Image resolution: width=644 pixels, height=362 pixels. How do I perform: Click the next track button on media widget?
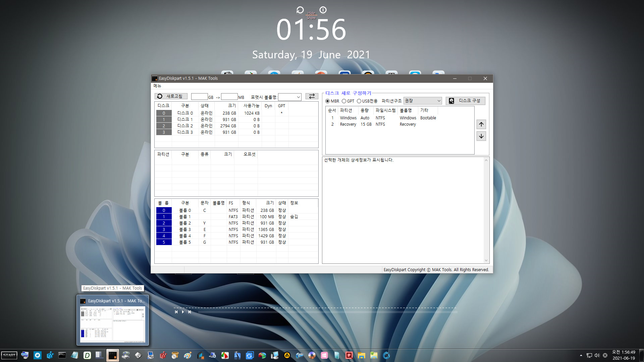[190, 312]
